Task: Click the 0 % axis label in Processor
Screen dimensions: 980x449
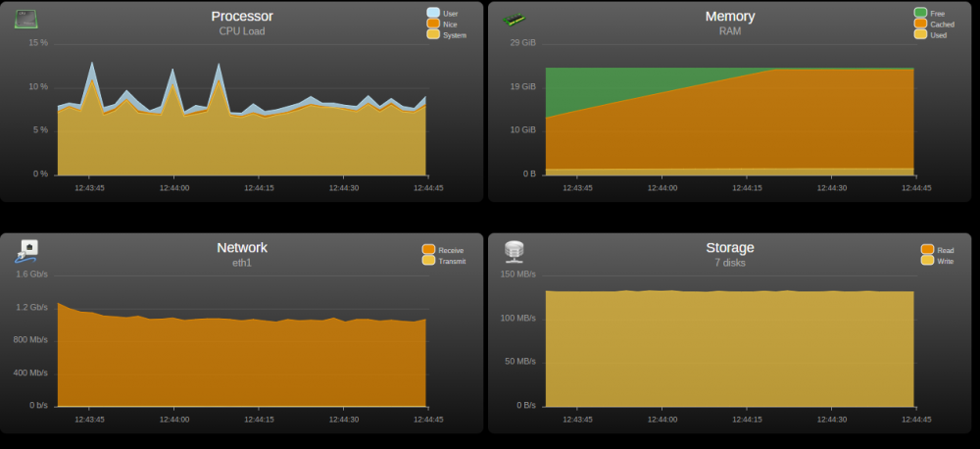Action: [x=40, y=174]
